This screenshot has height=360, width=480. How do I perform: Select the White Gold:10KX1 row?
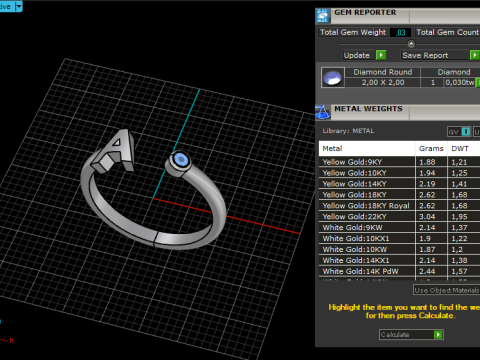[399, 239]
